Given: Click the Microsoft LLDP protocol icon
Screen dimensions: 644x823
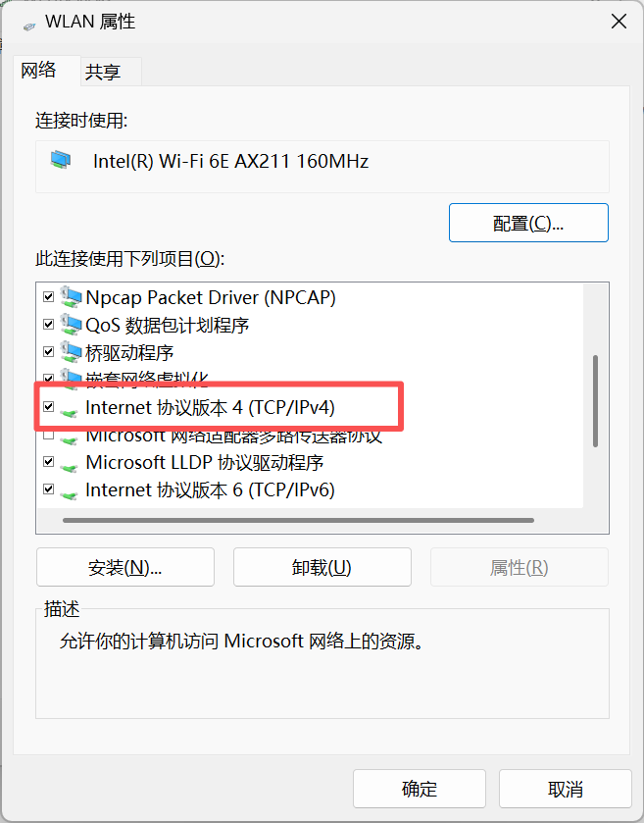Looking at the screenshot, I should pos(69,466).
